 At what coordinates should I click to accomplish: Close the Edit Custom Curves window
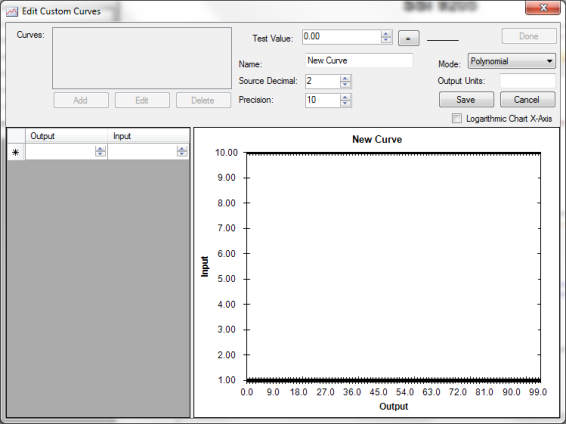click(543, 8)
